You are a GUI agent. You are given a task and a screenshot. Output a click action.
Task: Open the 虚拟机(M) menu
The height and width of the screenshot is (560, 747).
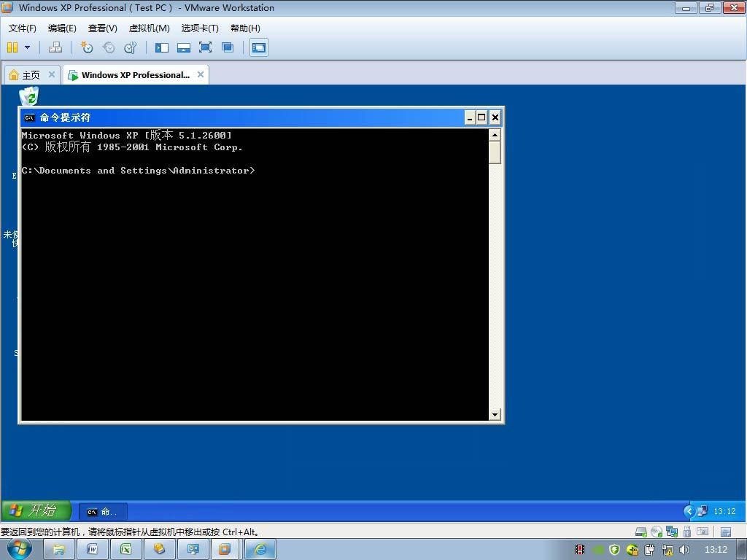[149, 28]
